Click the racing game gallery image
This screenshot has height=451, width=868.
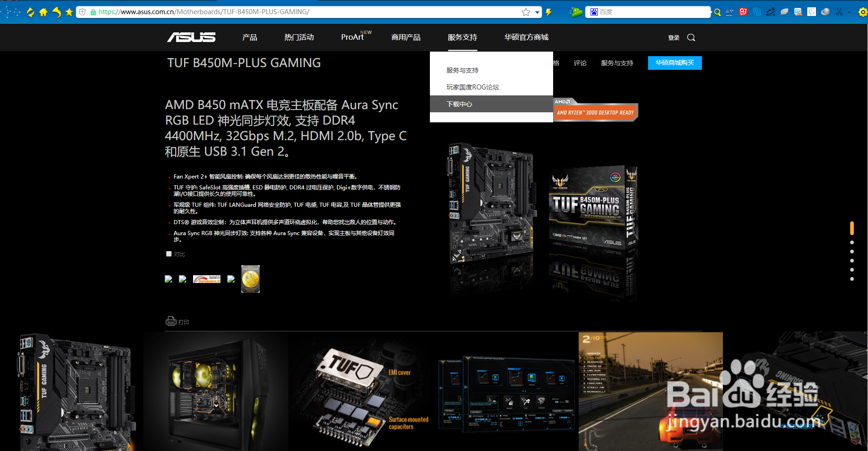pos(651,392)
